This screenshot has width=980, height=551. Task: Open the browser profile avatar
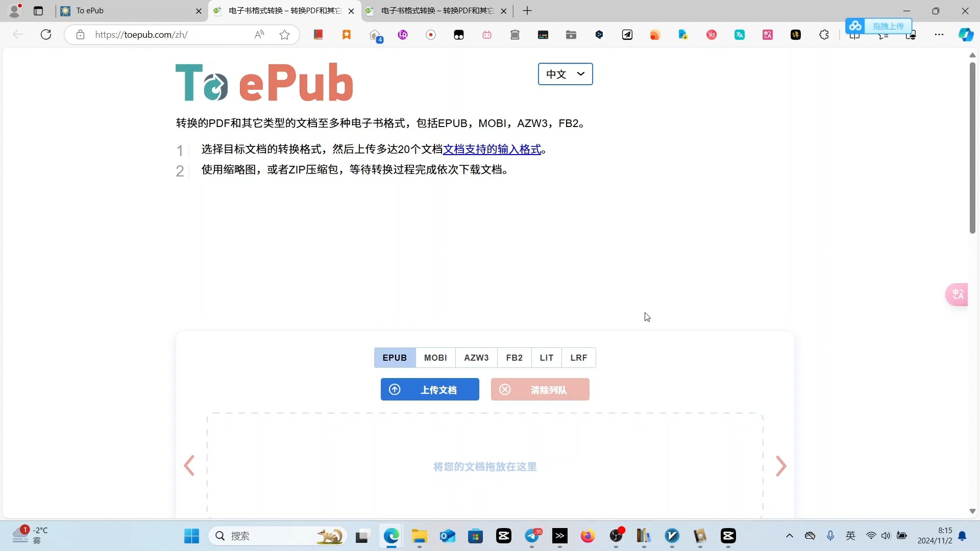coord(15,11)
